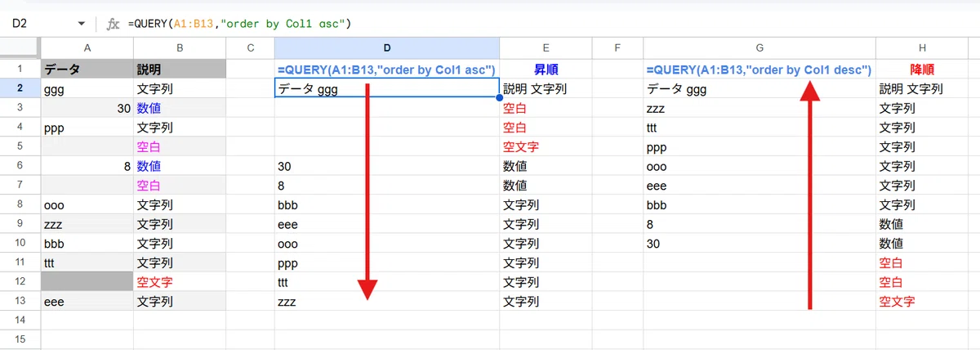Click cell G3 containing zzz
Viewport: 980px width, 350px height.
coord(759,108)
